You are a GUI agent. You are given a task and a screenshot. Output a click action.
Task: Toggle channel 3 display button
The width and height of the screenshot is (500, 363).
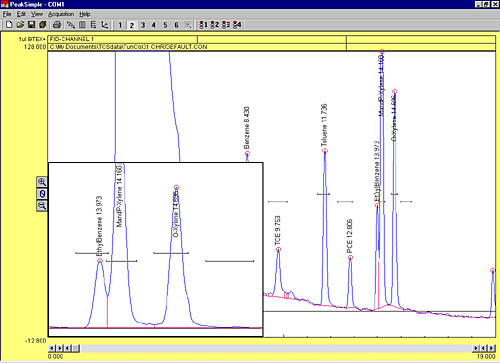coord(143,25)
